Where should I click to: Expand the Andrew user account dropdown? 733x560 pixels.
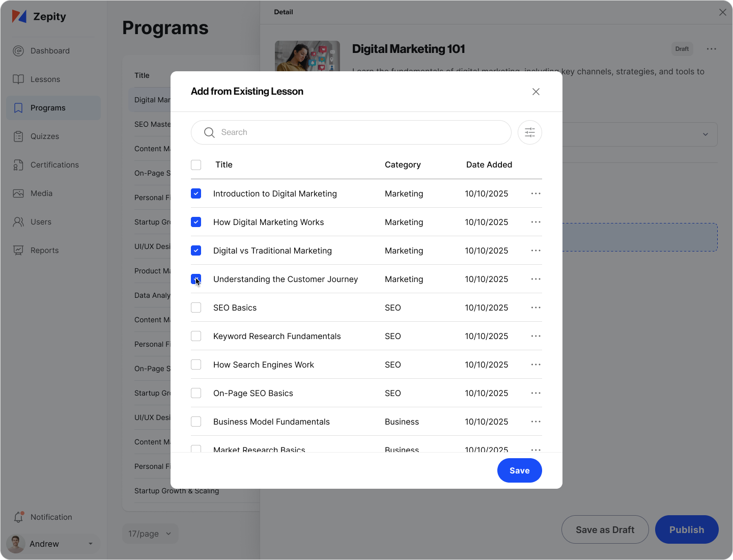[x=90, y=544]
